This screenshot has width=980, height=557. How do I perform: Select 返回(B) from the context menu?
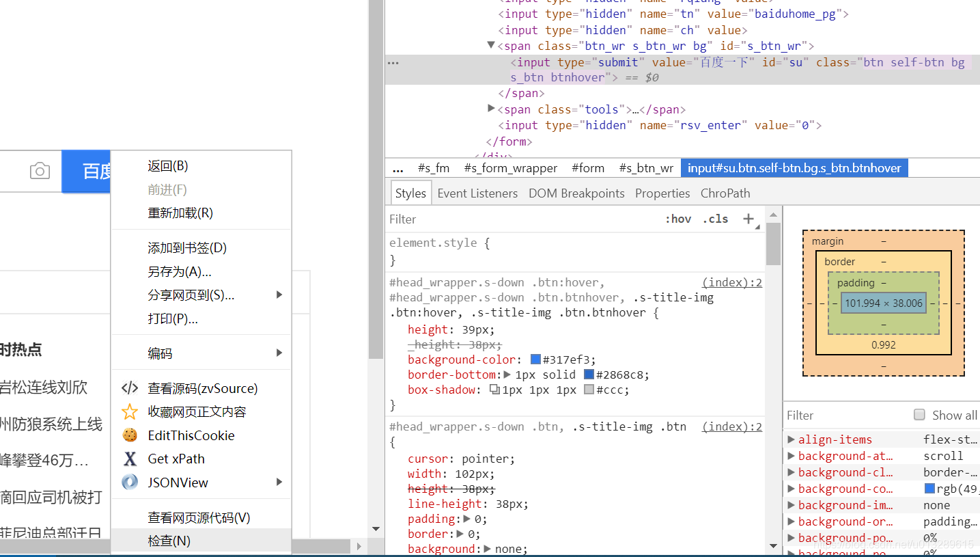tap(201, 166)
